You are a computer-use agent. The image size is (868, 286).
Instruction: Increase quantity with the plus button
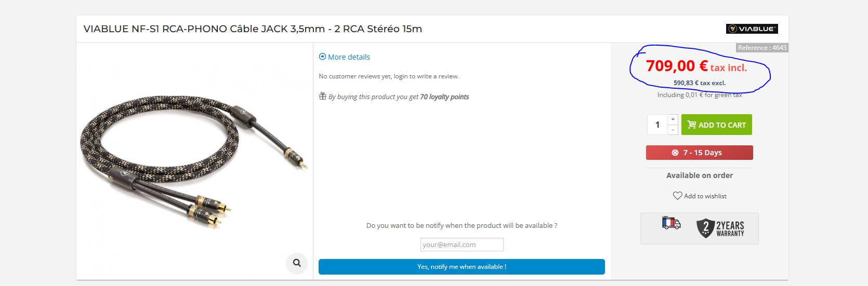click(x=673, y=119)
